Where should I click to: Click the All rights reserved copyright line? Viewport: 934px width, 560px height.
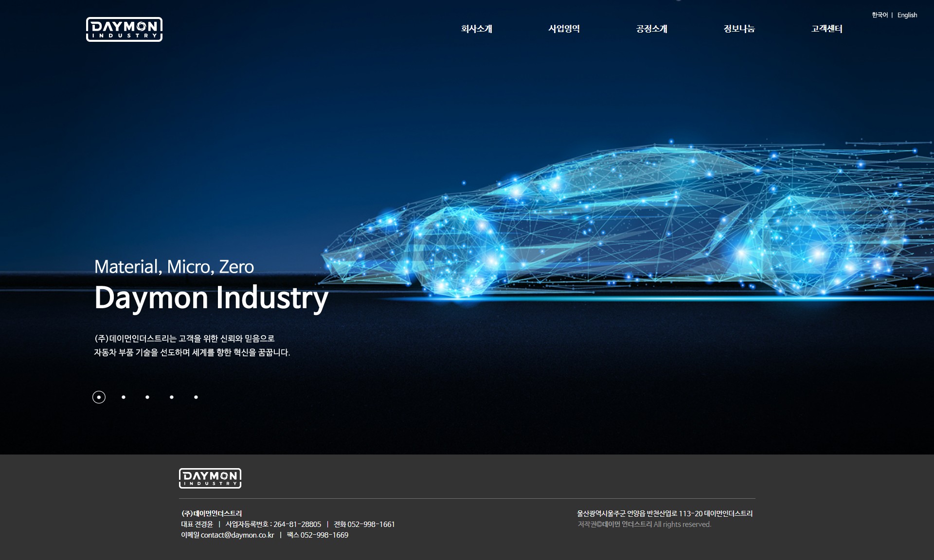[x=645, y=524]
